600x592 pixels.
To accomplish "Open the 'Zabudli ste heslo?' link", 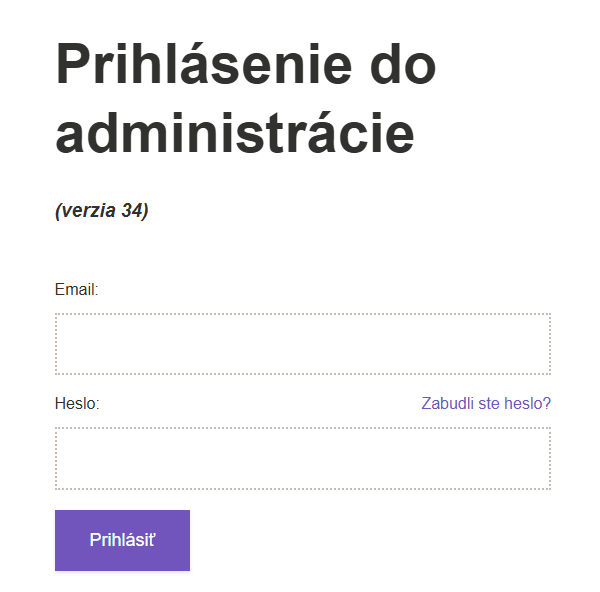I will point(486,404).
